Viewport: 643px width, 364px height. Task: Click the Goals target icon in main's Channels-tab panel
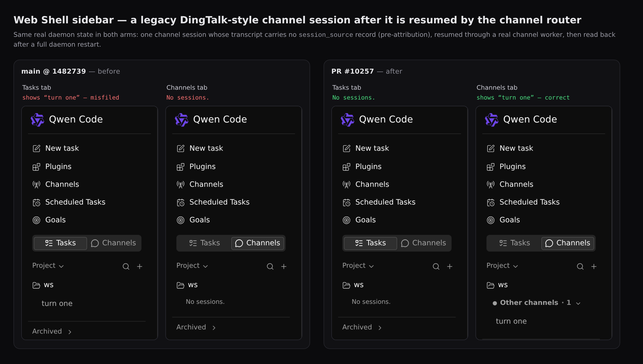click(180, 220)
